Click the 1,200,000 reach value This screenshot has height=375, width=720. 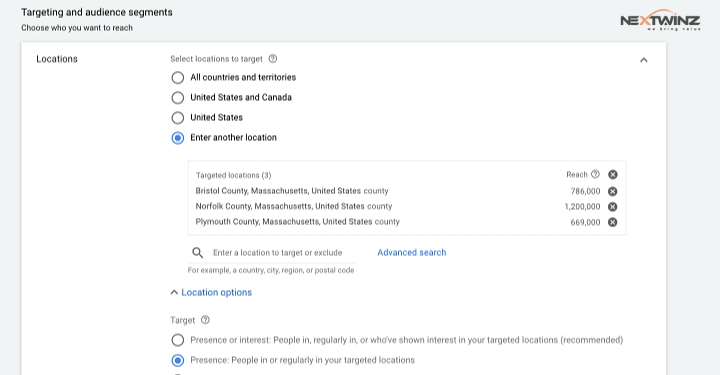pos(582,207)
